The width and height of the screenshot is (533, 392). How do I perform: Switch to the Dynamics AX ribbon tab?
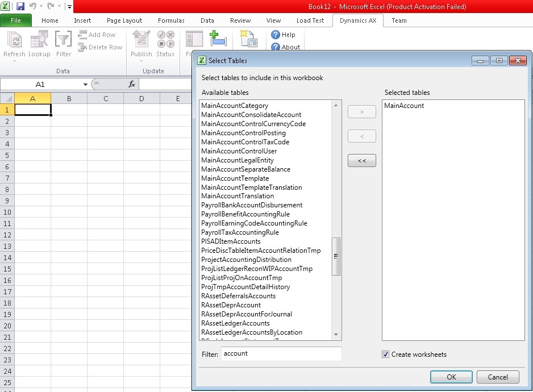click(357, 20)
